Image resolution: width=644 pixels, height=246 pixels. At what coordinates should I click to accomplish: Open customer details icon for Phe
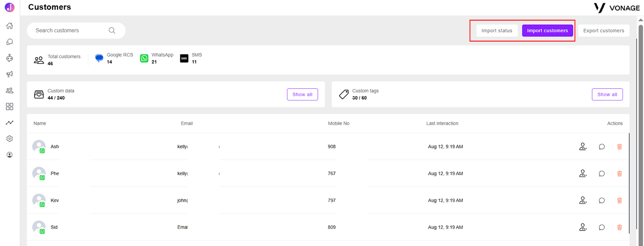(583, 173)
